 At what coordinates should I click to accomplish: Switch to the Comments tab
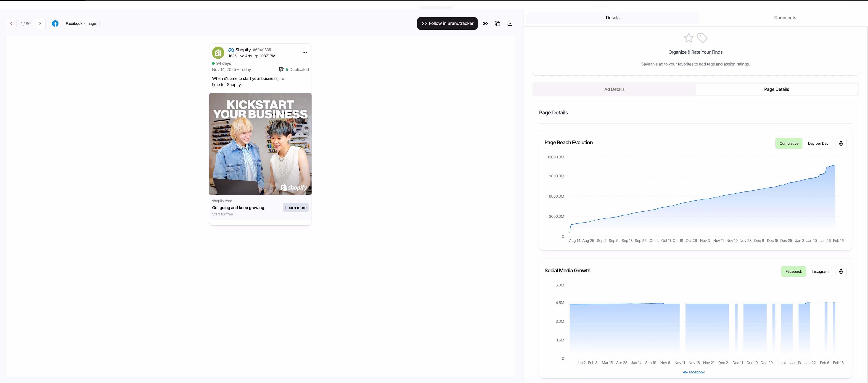click(x=785, y=18)
